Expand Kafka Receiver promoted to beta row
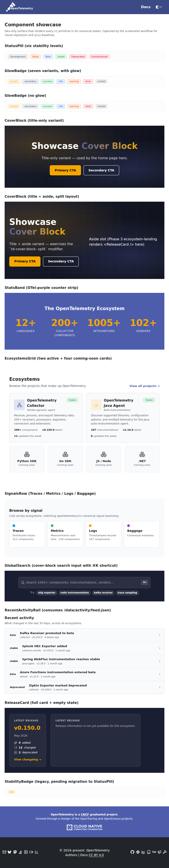The height and width of the screenshot is (868, 169). [x=84, y=635]
